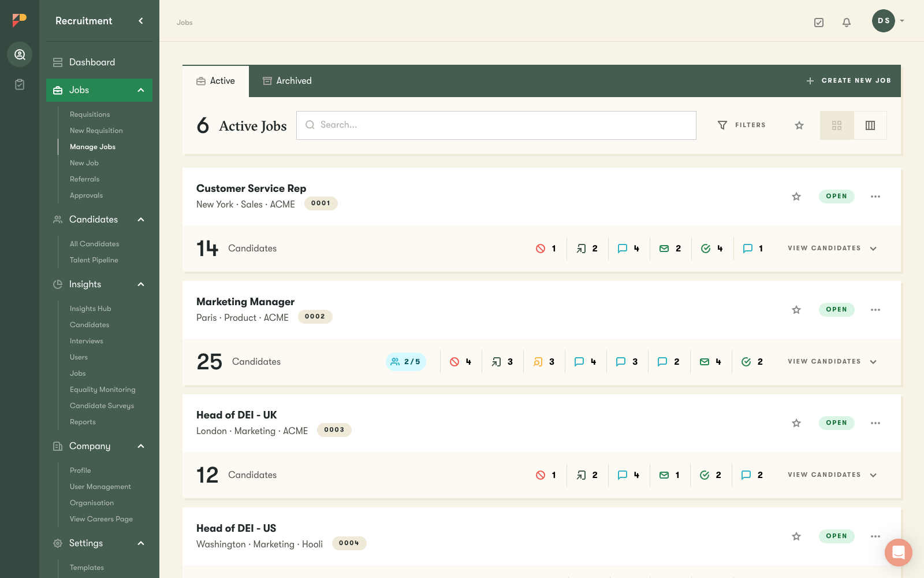Screen dimensions: 924x578
Task: Click applied arrow icon in Head of DEI - UK row
Action: [x=582, y=475]
